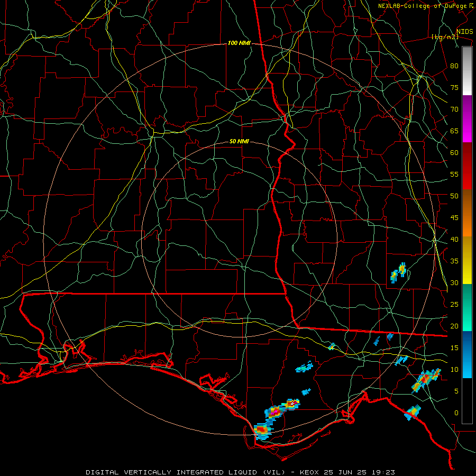This screenshot has height=476, width=476.
Task: Select the 50 value on the VIL scale
Action: (454, 196)
